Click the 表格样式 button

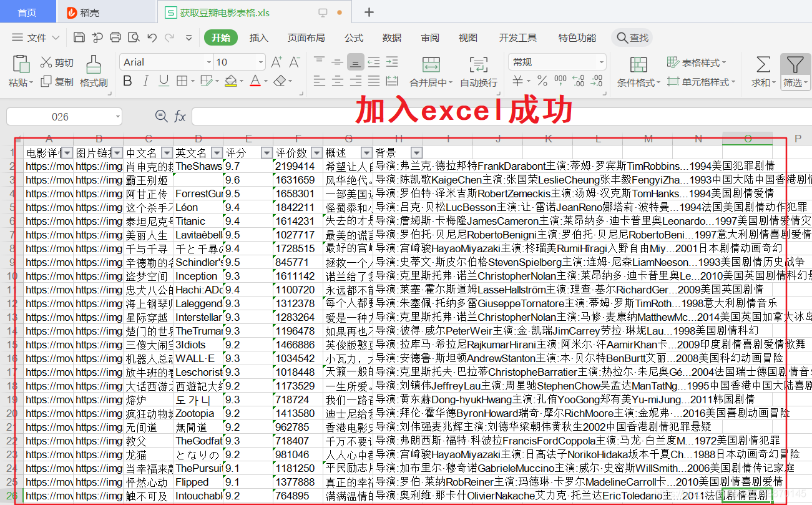[x=697, y=62]
